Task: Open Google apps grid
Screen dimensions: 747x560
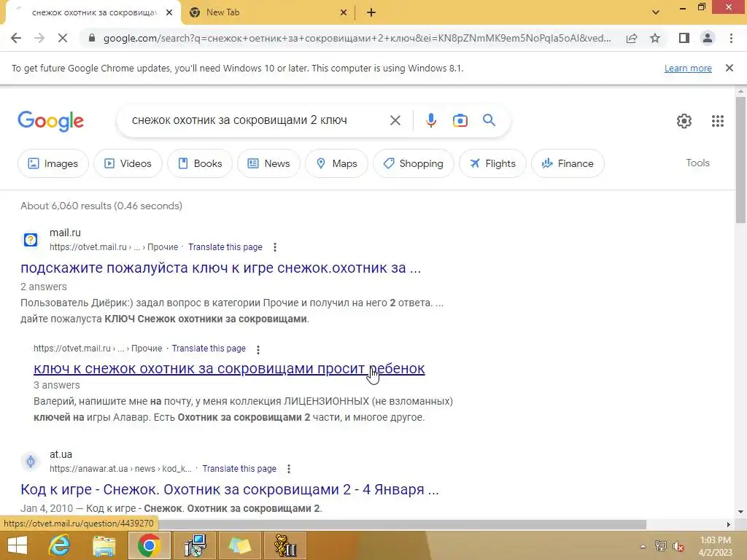Action: [718, 121]
